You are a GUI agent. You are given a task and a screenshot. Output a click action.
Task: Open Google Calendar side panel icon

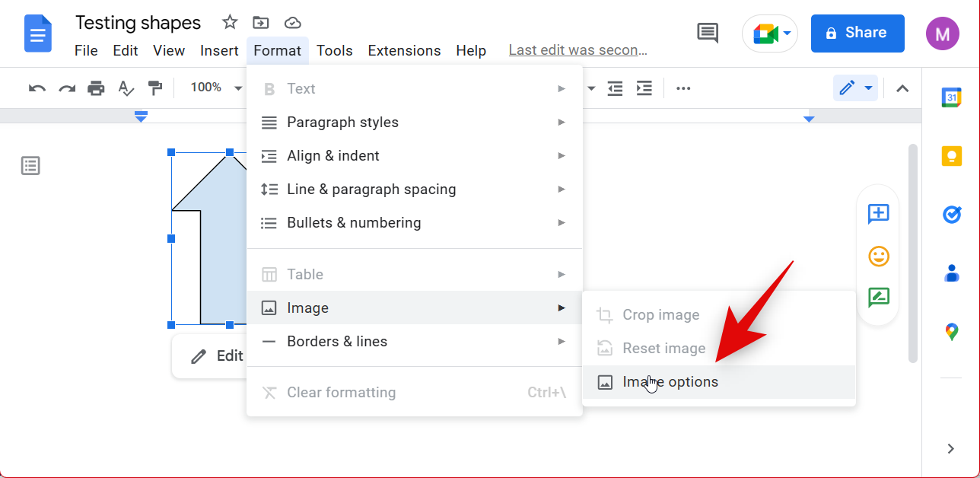click(951, 97)
